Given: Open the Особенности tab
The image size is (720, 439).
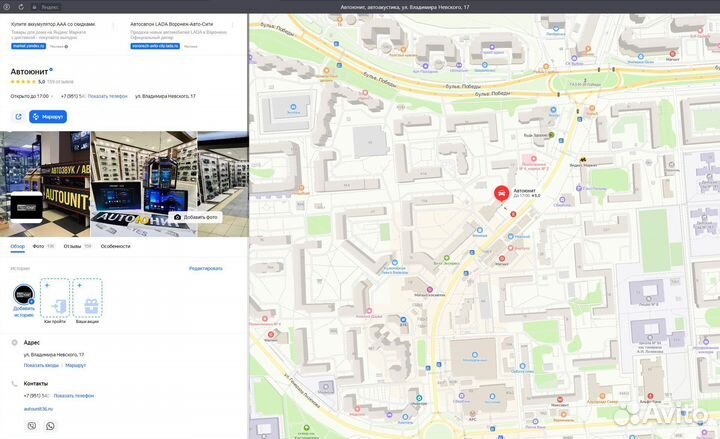Looking at the screenshot, I should click(115, 246).
